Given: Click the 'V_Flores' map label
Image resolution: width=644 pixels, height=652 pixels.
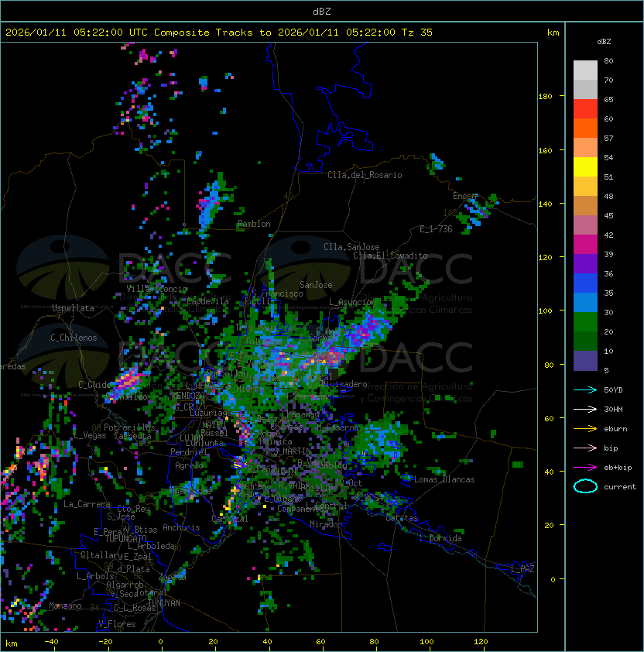Looking at the screenshot, I should click(x=117, y=624).
